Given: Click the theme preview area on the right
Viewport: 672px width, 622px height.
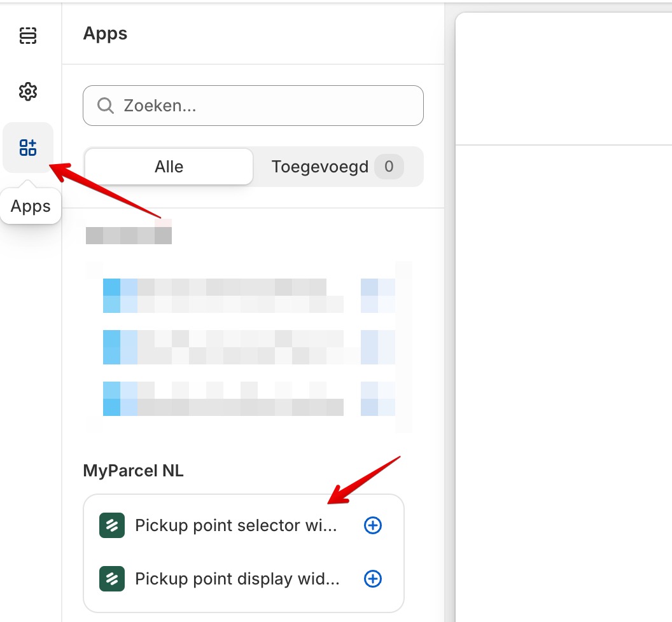Looking at the screenshot, I should (566, 254).
